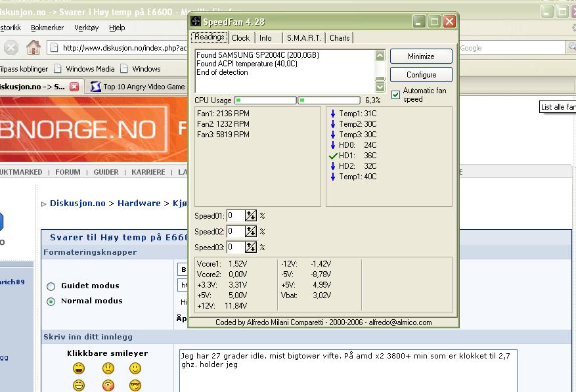Click the Minimize button in SpeedFan
Image resolution: width=576 pixels, height=392 pixels.
tap(421, 56)
